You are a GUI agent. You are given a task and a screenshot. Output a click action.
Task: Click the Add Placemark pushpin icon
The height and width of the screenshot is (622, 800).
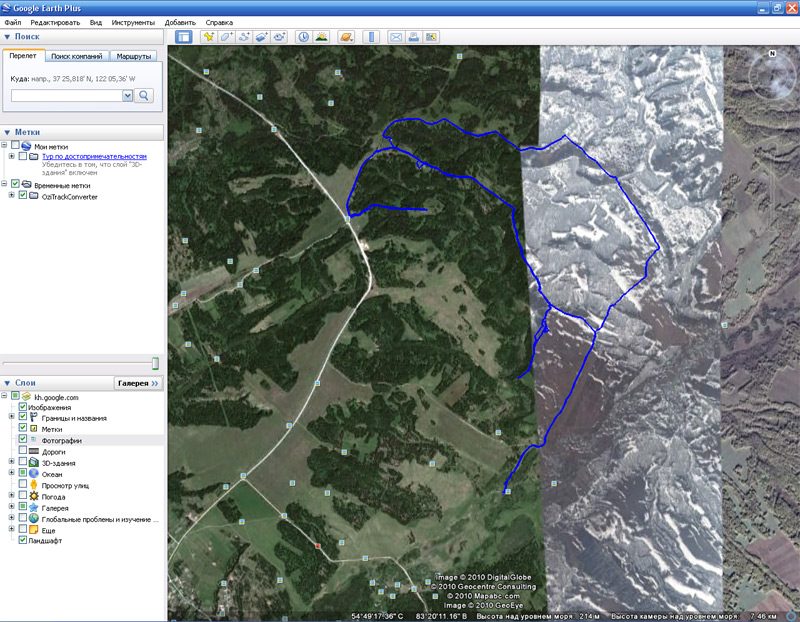[x=208, y=37]
